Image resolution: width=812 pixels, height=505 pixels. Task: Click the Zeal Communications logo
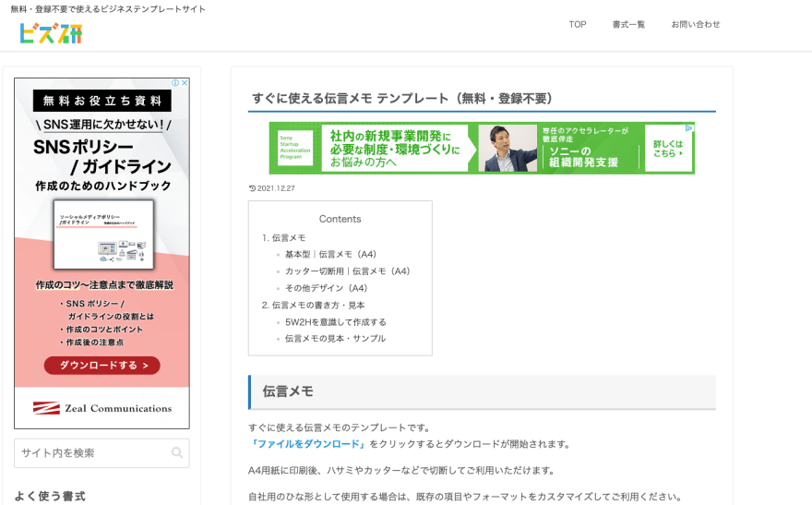click(x=102, y=408)
